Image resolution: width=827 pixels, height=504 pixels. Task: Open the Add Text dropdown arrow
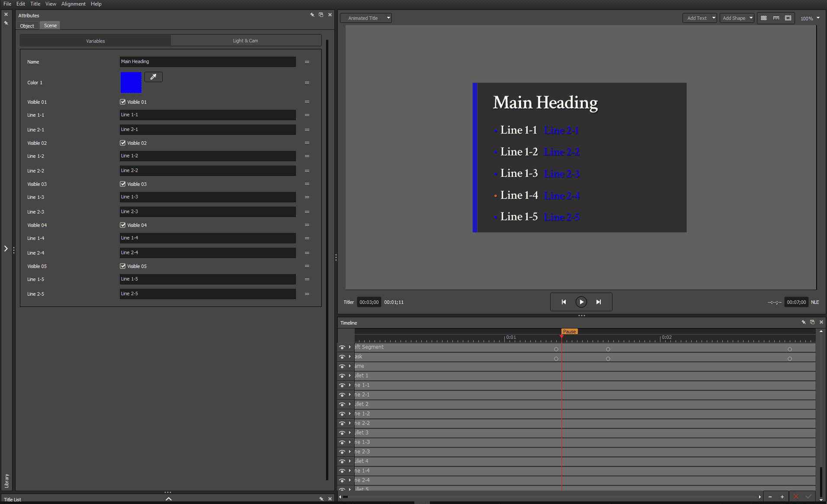tap(713, 18)
